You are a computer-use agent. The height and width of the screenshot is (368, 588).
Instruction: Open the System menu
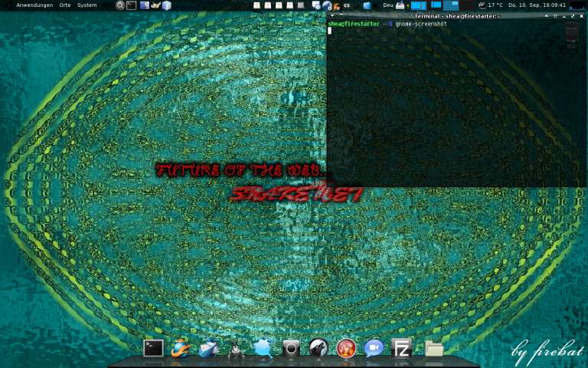coord(87,5)
